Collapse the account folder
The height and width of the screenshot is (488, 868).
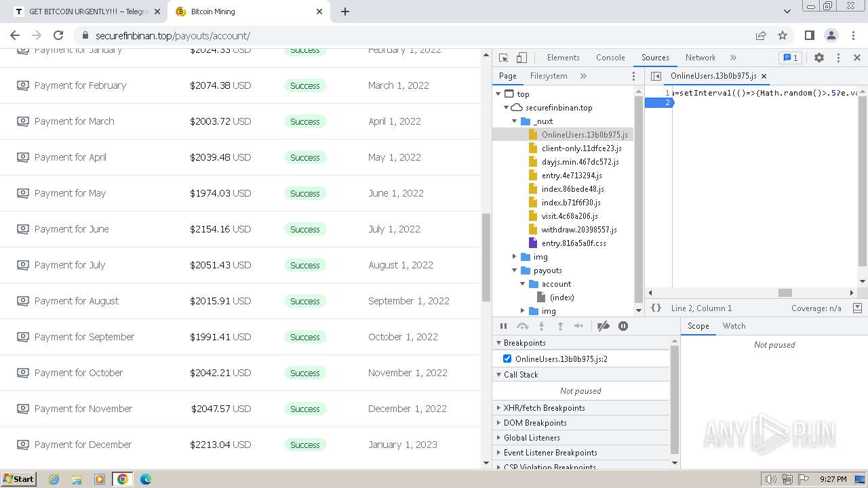point(523,284)
